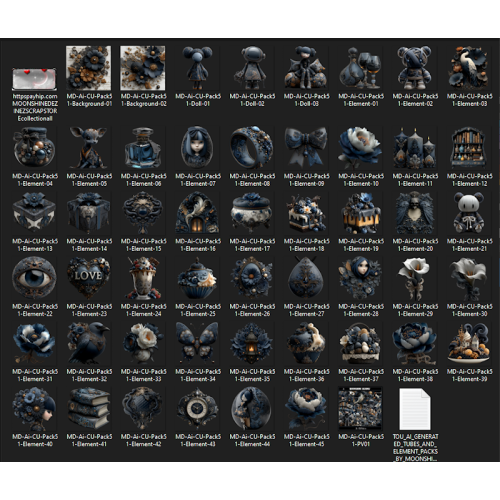
Task: Select Element-03 heron bird file
Action: click(x=469, y=68)
